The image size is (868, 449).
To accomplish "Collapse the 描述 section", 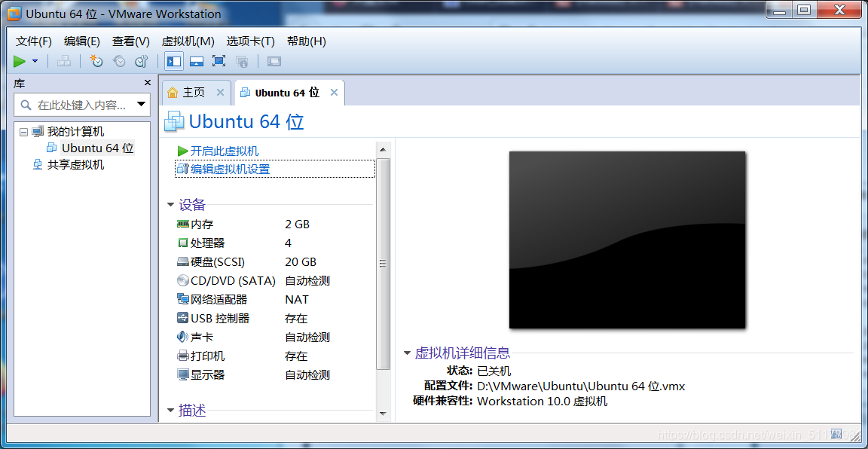I will coord(170,411).
